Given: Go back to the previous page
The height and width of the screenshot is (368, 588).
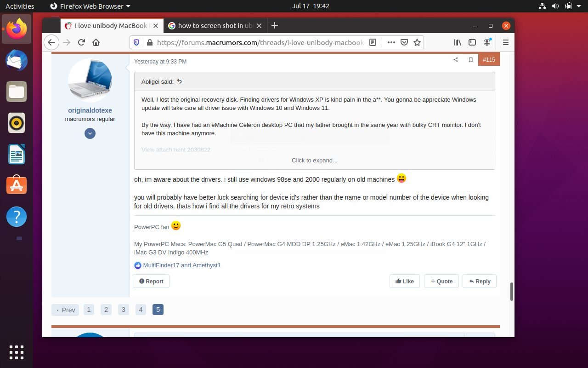Looking at the screenshot, I should click(x=51, y=42).
